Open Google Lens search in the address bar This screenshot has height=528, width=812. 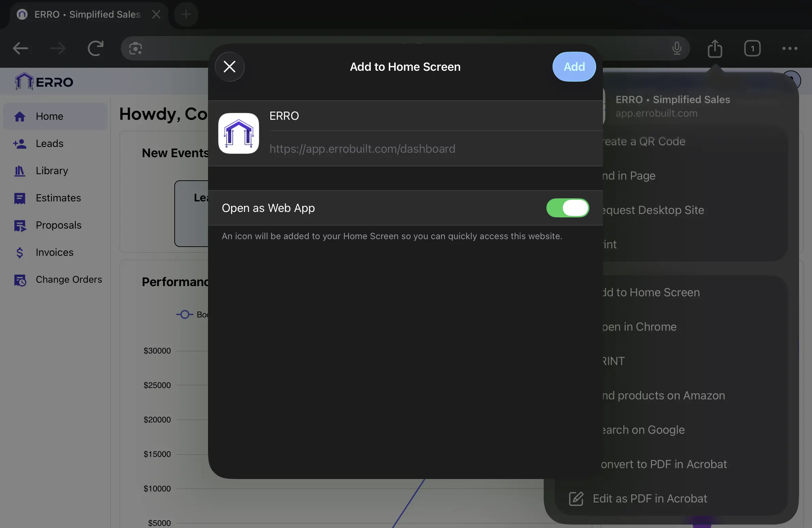[x=135, y=48]
